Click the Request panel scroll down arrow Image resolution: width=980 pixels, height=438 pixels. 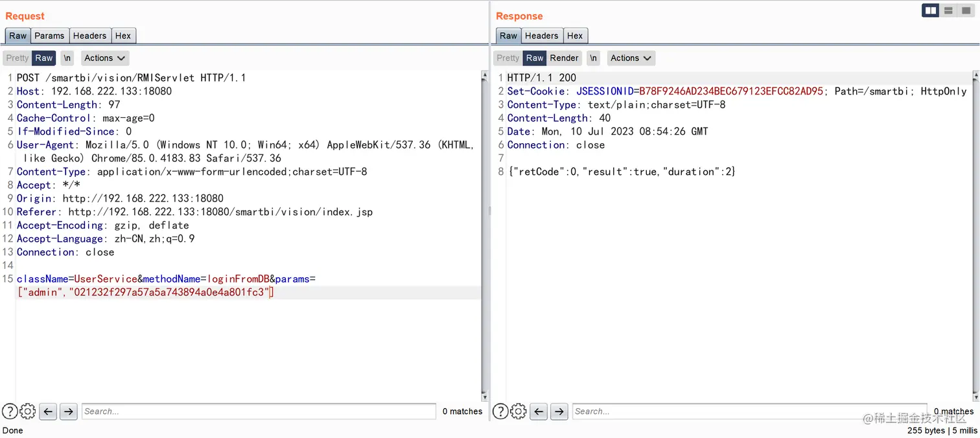tap(485, 396)
